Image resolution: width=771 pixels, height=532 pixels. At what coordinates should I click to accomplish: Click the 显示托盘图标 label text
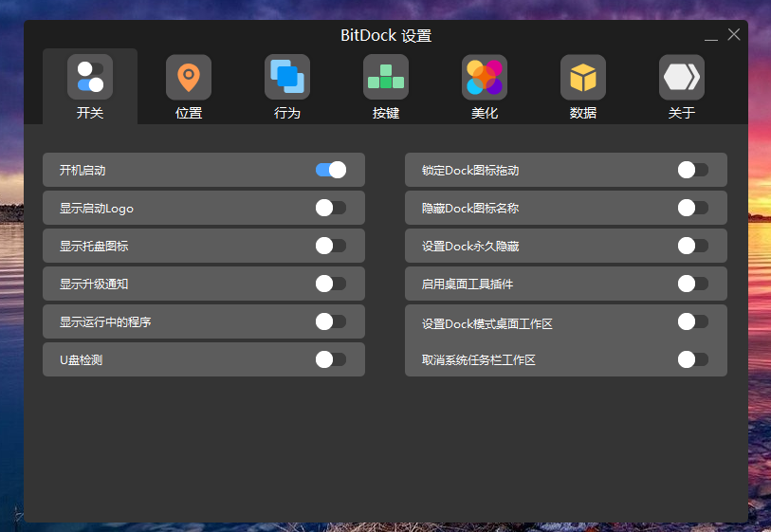pos(94,246)
